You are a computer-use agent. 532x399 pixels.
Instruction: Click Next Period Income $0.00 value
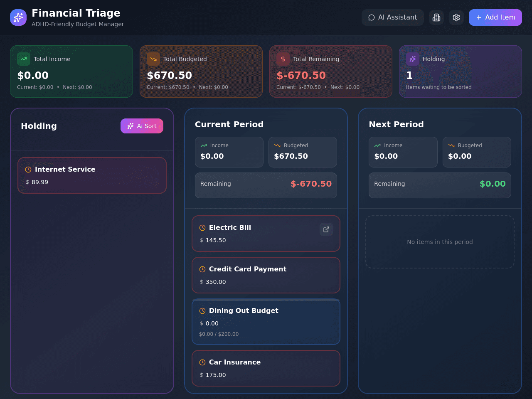386,156
